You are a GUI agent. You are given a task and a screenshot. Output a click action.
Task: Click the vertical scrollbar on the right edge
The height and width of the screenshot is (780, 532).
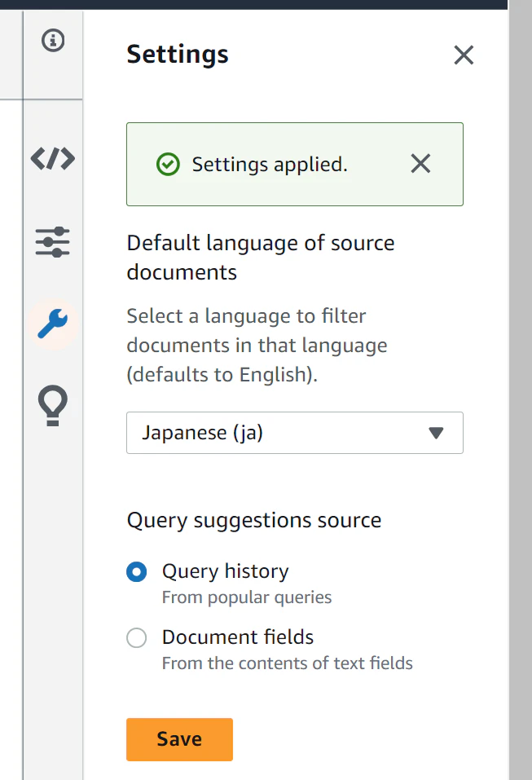point(520,390)
